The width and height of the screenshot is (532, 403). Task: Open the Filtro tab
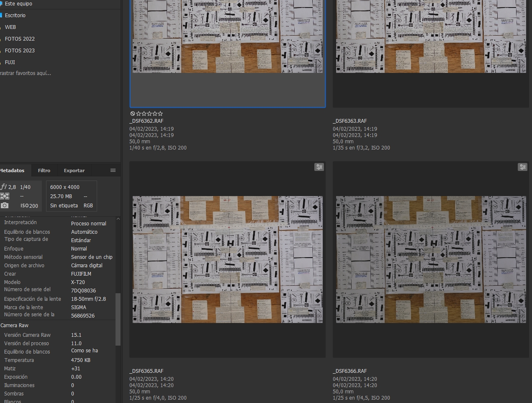point(44,170)
